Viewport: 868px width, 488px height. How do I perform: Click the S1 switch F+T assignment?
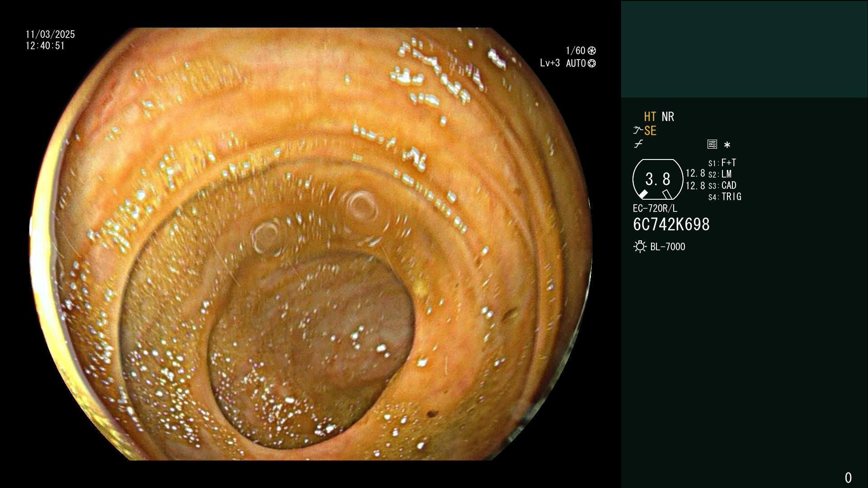tap(722, 163)
